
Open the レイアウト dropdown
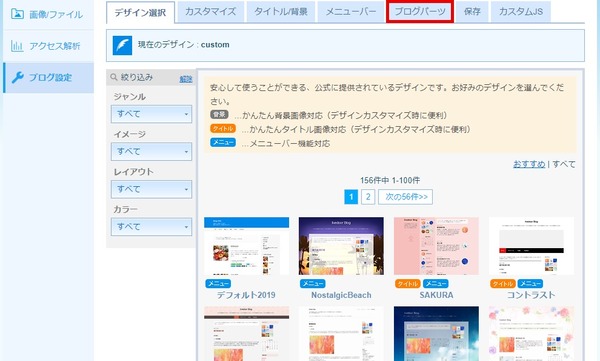pyautogui.click(x=152, y=189)
